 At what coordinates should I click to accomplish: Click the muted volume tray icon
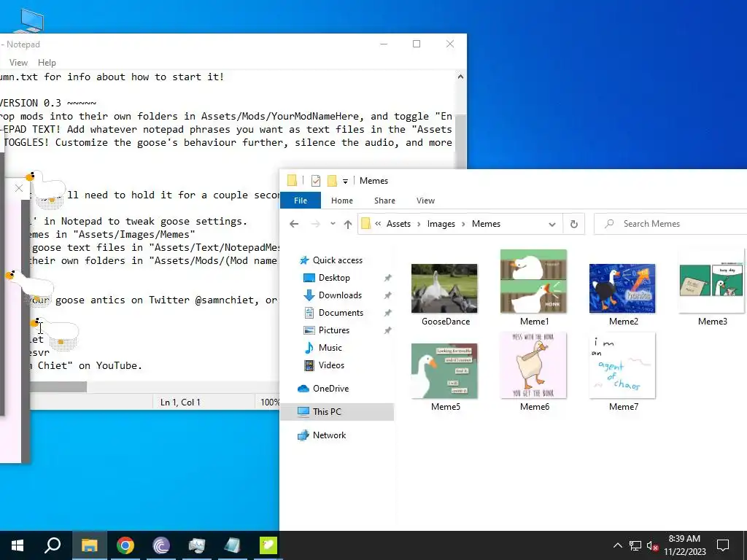[x=652, y=545]
